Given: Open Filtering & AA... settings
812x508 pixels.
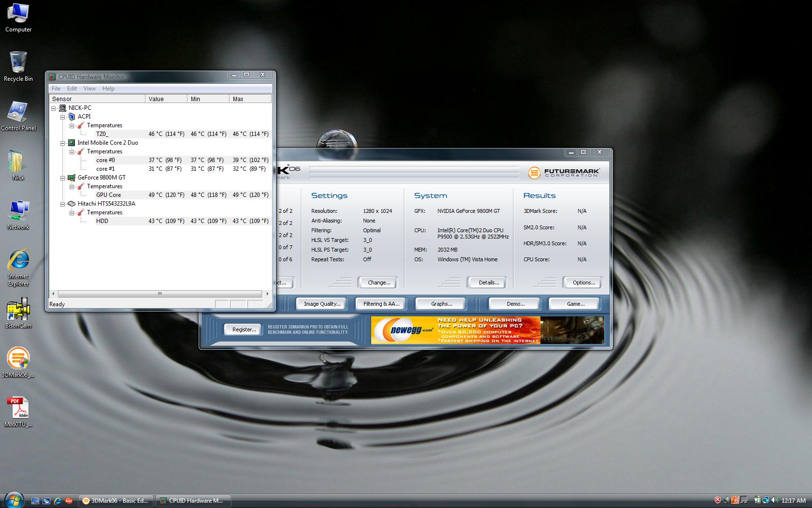Looking at the screenshot, I should coord(381,304).
